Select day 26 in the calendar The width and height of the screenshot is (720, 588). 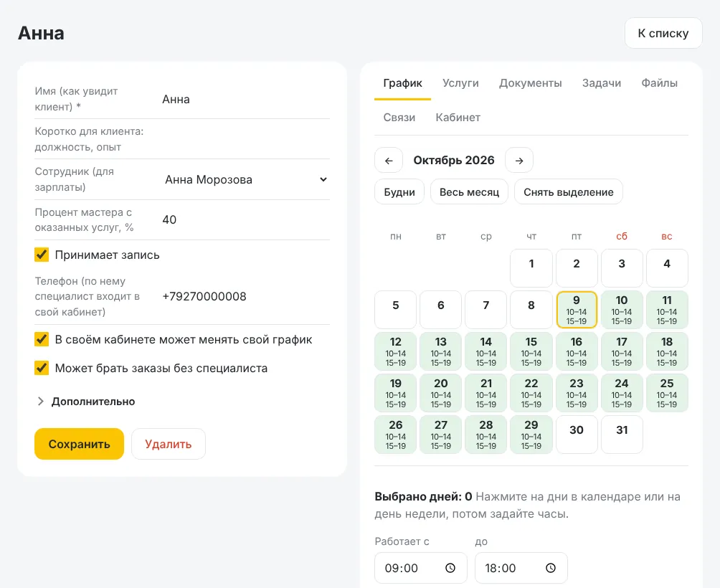(x=395, y=435)
